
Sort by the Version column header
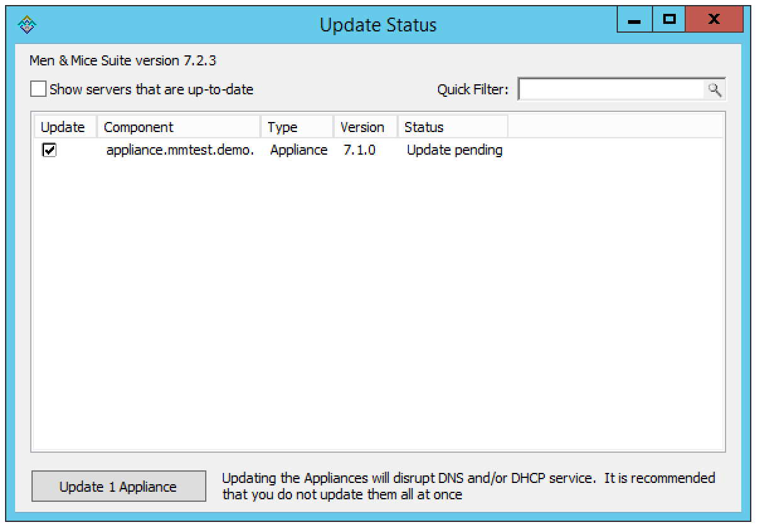pyautogui.click(x=365, y=127)
